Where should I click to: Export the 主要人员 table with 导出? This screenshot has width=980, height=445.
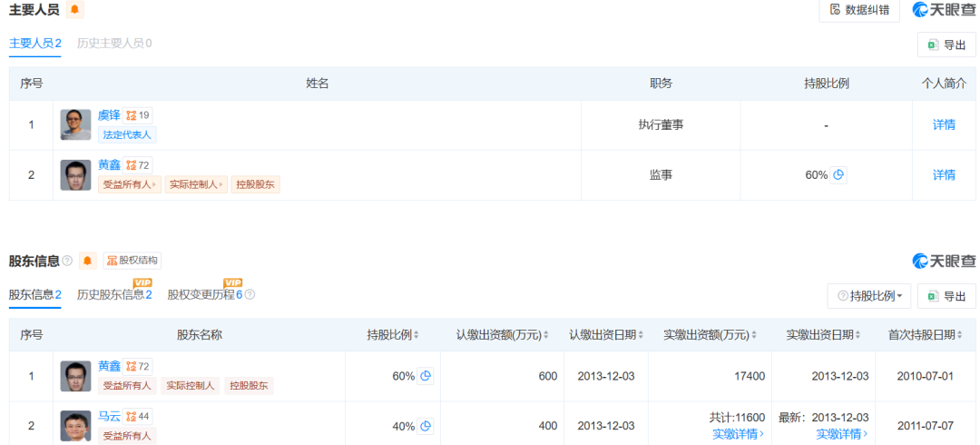tap(946, 44)
